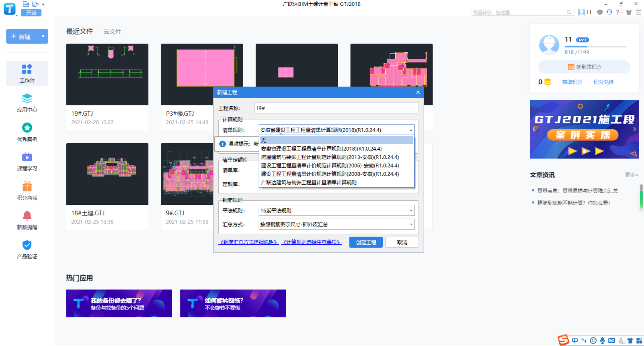Open the headset customer service icon
Screen dimensions: 644x346
coord(609,12)
